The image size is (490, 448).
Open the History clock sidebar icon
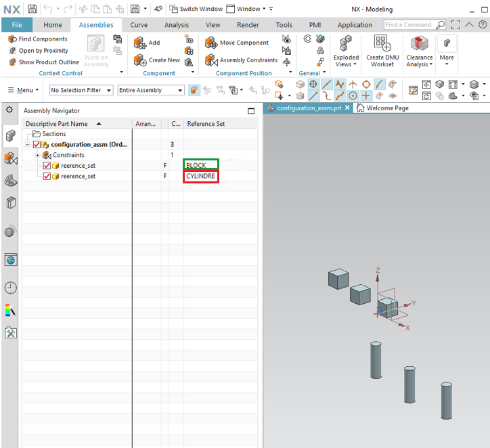[x=11, y=288]
